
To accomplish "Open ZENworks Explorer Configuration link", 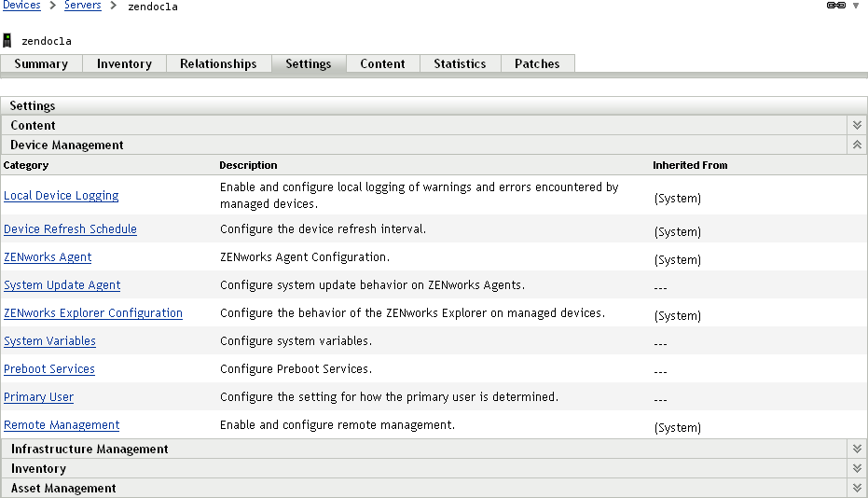I will [x=93, y=312].
